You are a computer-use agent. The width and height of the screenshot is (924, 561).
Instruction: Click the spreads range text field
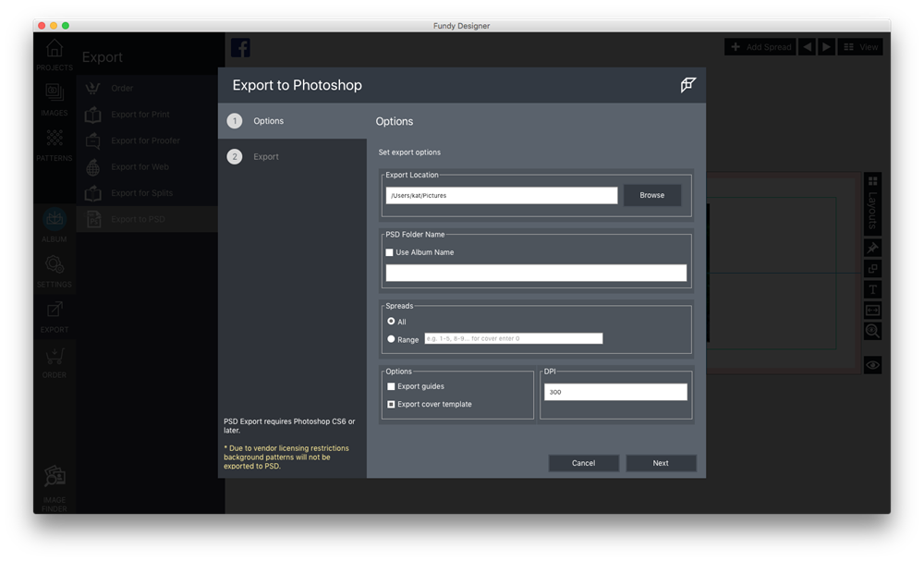point(513,338)
